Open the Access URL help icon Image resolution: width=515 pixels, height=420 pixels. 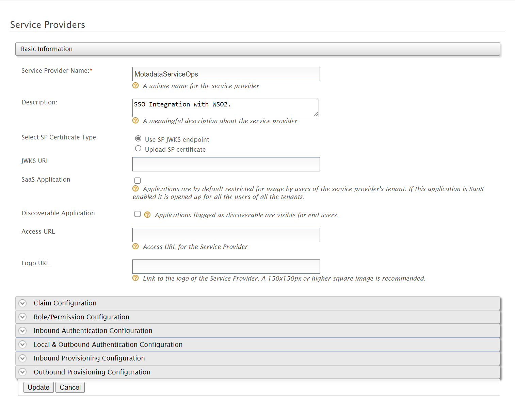135,247
